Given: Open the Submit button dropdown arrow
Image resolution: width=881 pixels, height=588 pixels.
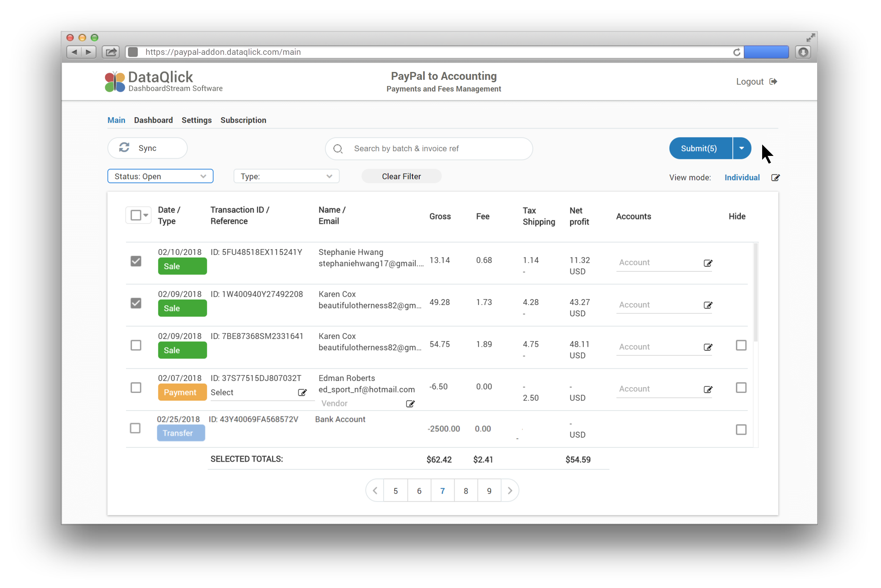Looking at the screenshot, I should click(741, 148).
